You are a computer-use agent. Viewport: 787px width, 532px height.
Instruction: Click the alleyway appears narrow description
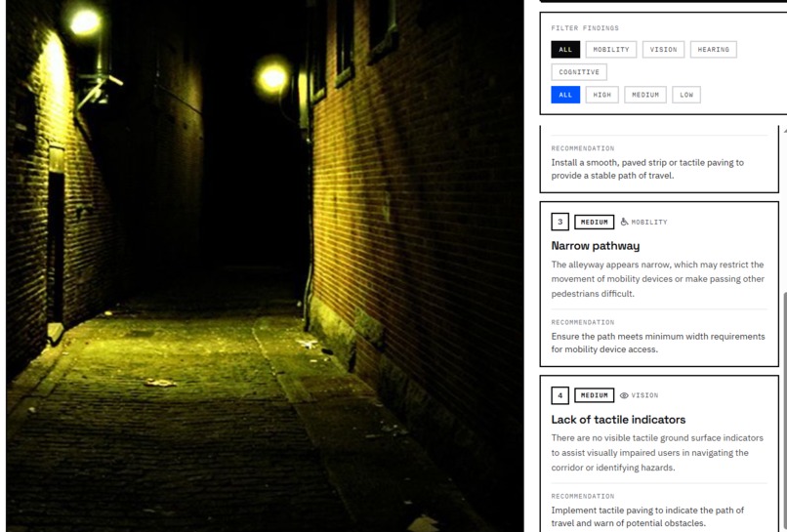pyautogui.click(x=657, y=279)
